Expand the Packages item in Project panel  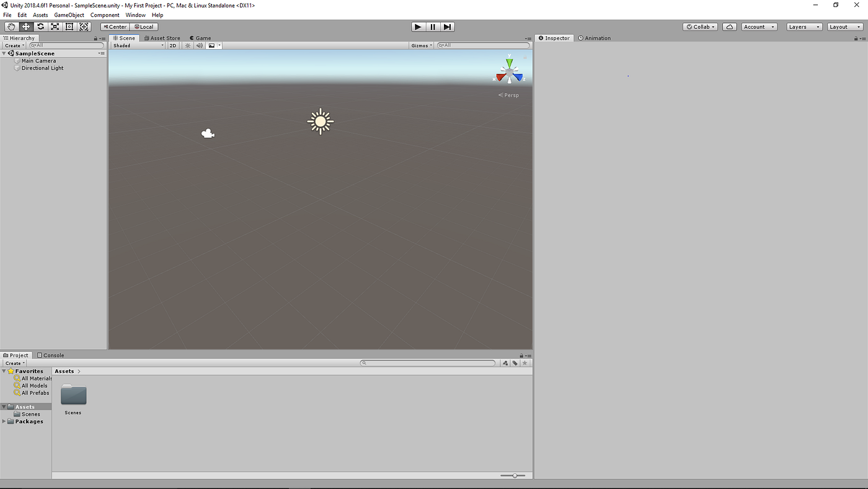(4, 421)
